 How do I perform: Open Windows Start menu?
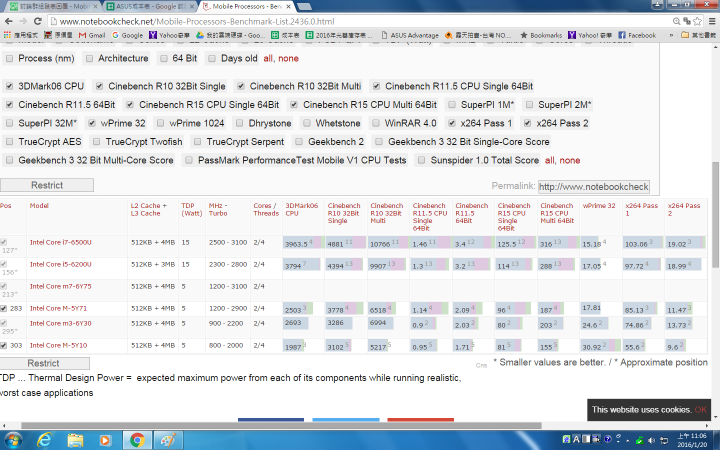click(13, 440)
